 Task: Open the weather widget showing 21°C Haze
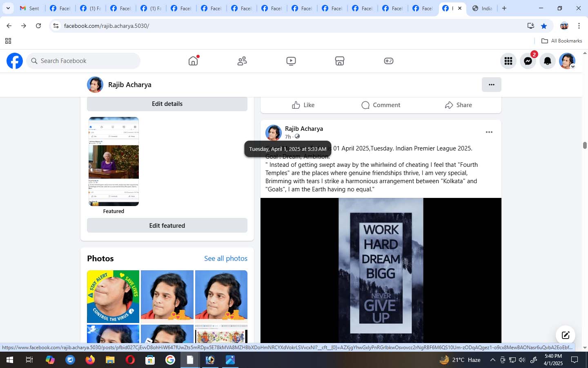pyautogui.click(x=459, y=360)
